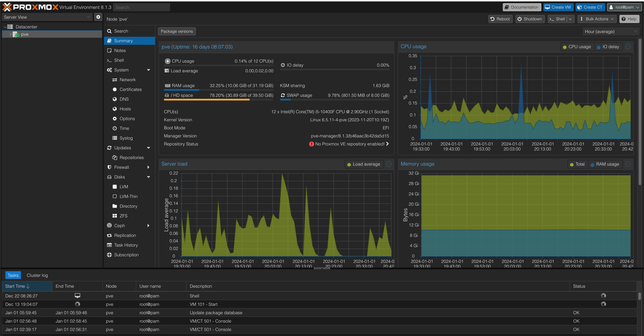This screenshot has width=644, height=336.
Task: Select Notes in the node menu
Action: coord(120,50)
